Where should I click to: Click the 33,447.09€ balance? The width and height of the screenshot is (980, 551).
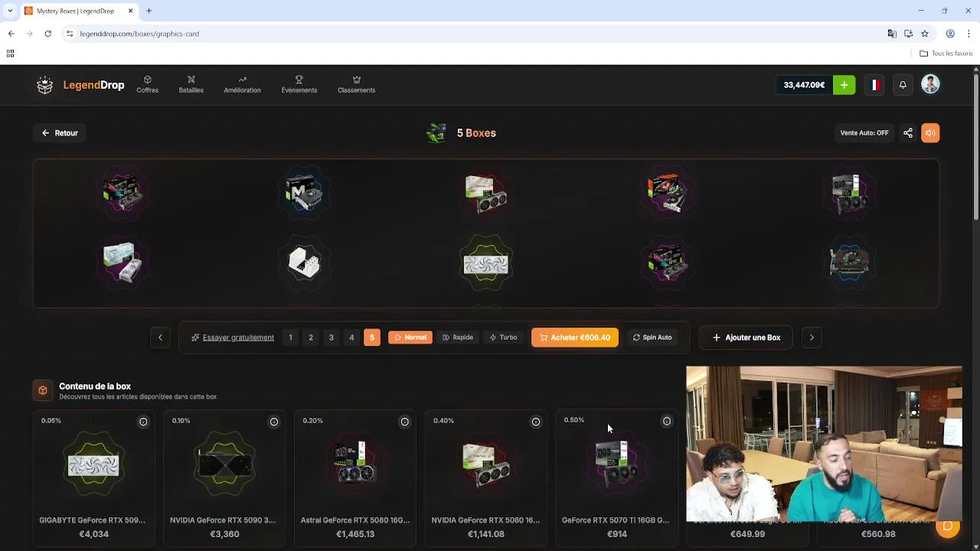[x=804, y=85]
